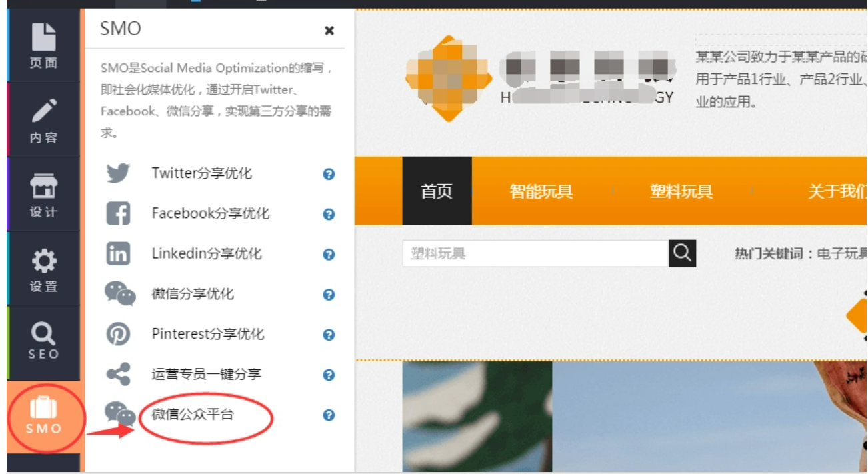
Task: Show help for 微信公众平台
Action: pyautogui.click(x=329, y=415)
